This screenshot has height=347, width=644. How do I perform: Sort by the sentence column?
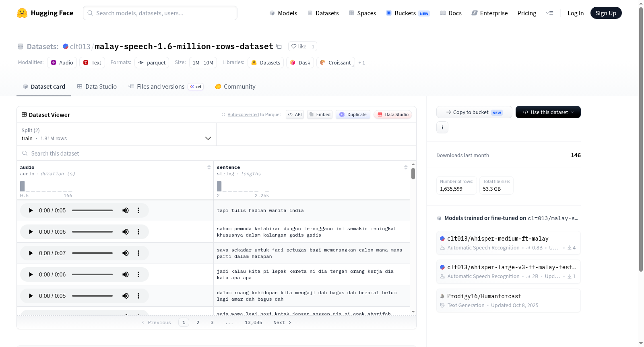point(406,167)
